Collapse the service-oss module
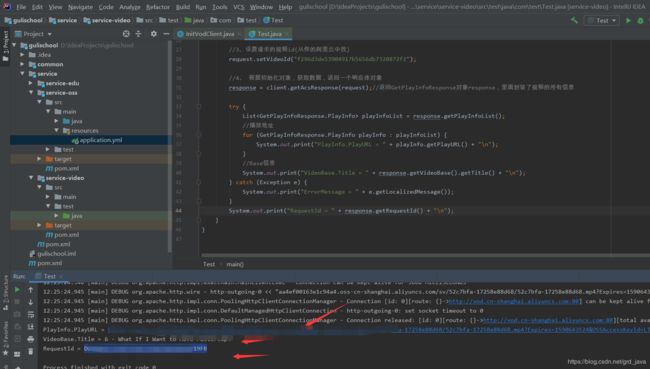This screenshot has width=650, height=369. coord(31,93)
